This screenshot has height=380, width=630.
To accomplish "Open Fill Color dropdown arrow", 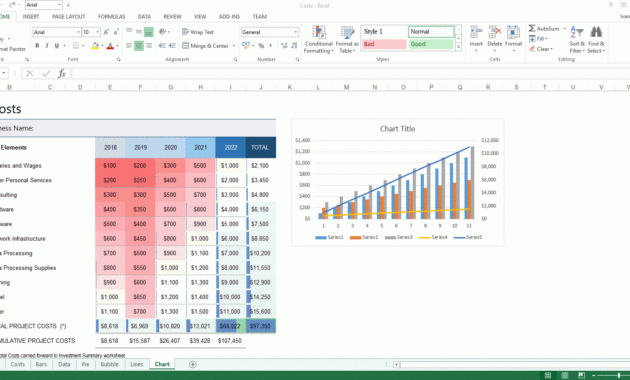I will 102,46.
